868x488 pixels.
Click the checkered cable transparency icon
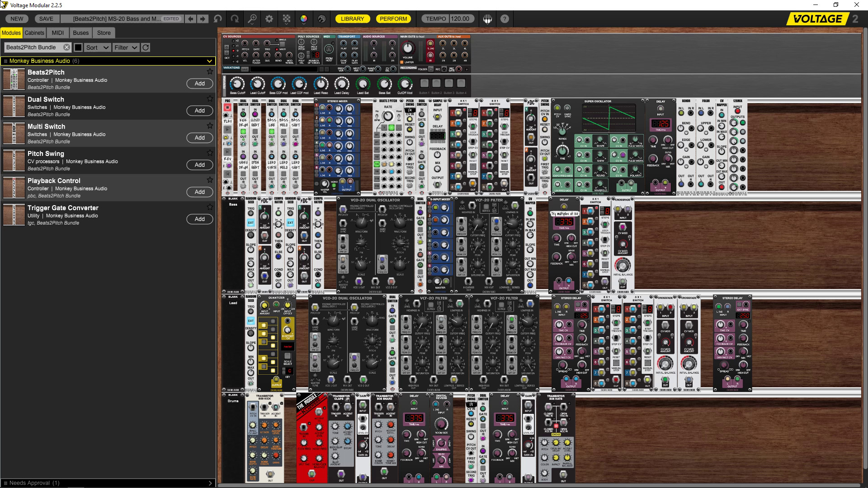[x=287, y=19]
